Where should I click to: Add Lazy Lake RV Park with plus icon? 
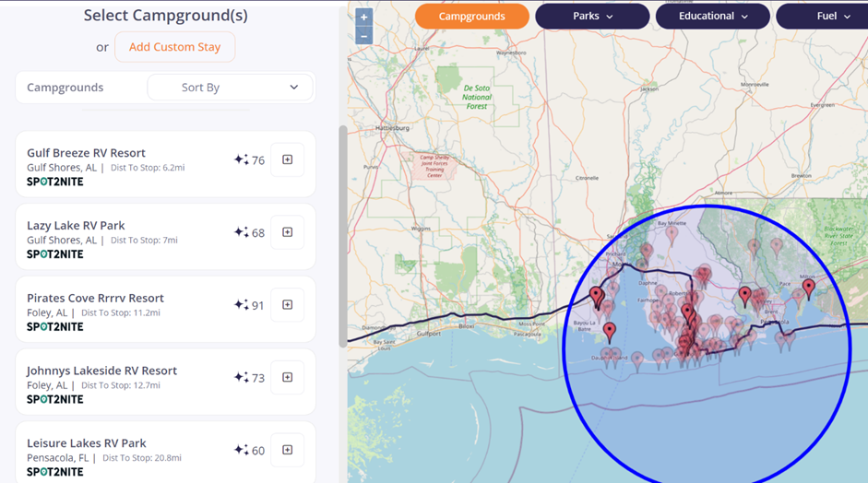(x=287, y=232)
